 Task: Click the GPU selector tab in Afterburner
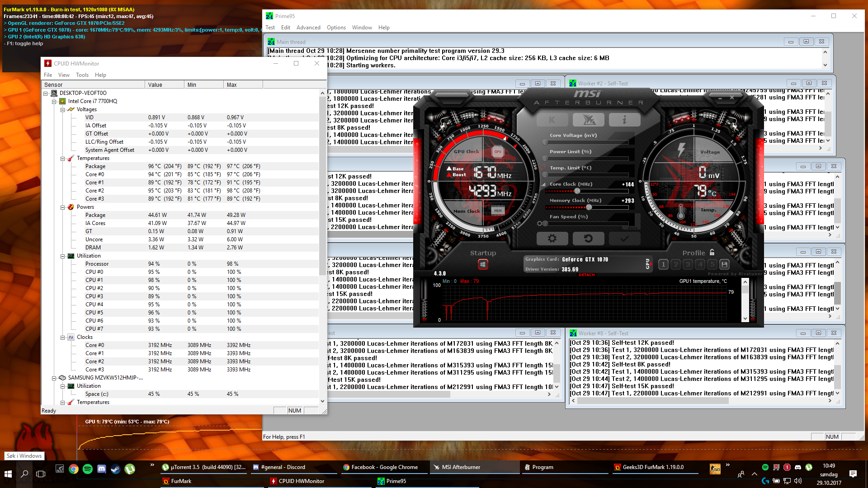(x=647, y=264)
